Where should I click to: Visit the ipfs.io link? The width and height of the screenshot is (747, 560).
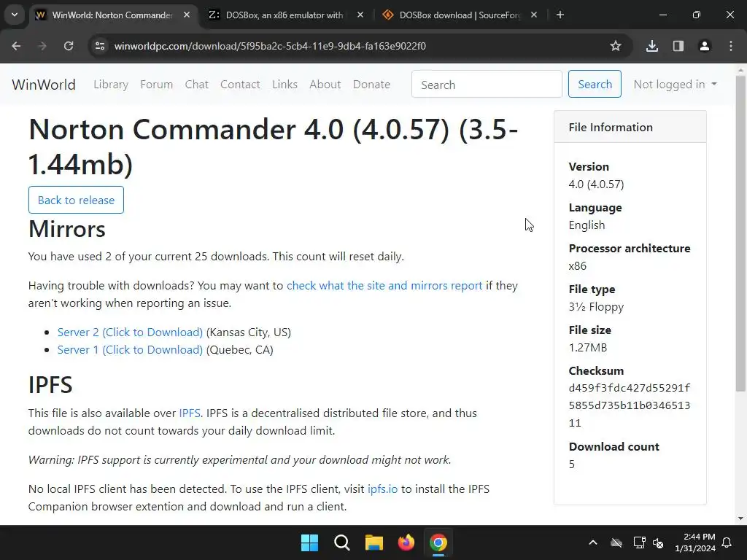tap(382, 489)
